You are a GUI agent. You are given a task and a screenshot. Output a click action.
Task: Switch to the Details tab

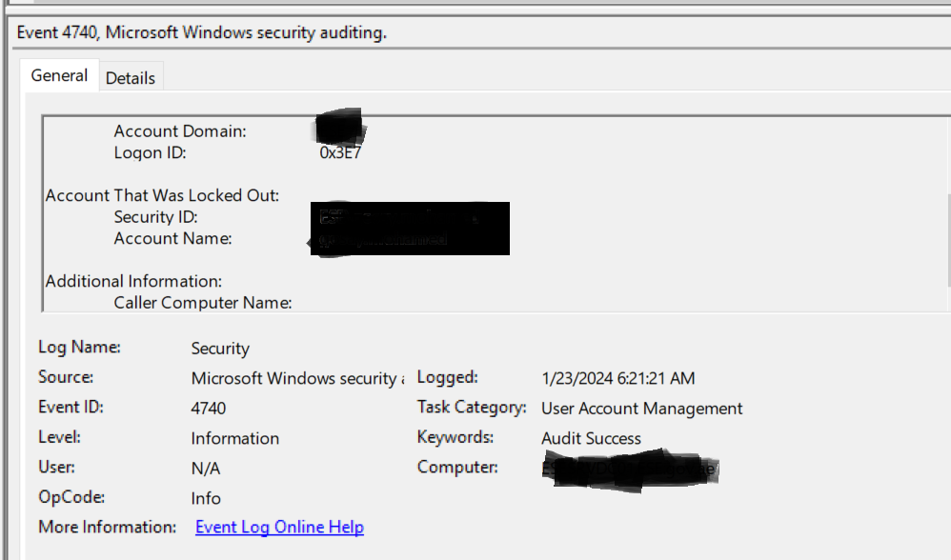tap(131, 78)
